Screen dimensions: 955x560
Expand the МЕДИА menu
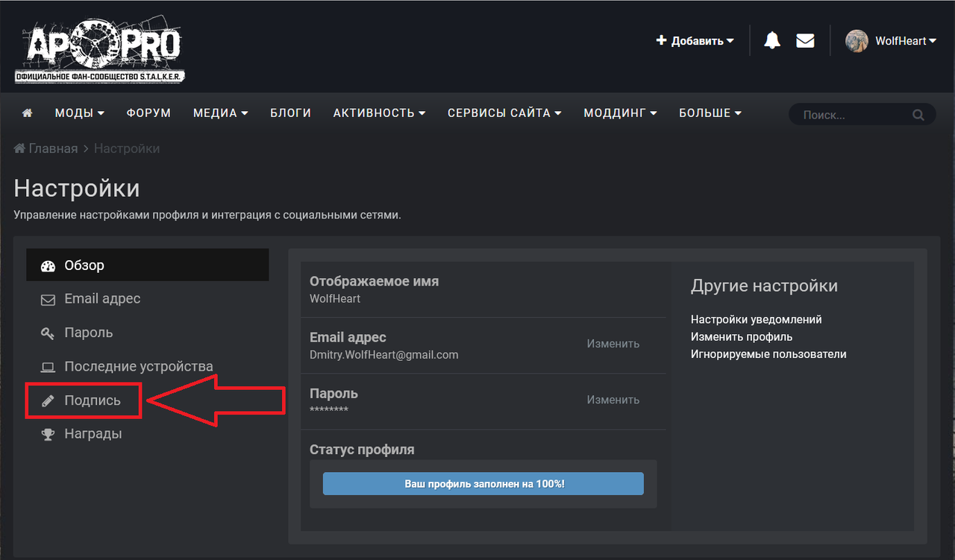[x=220, y=113]
